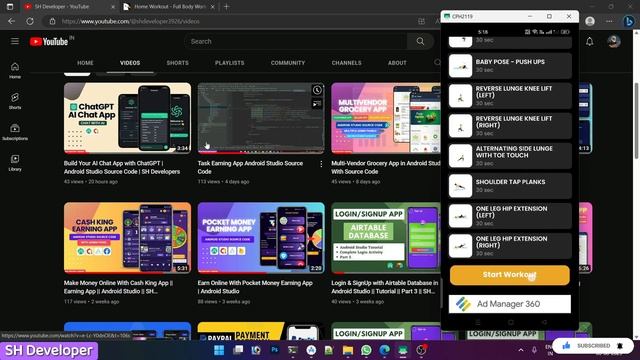Click the subscription notification bell

(x=620, y=346)
